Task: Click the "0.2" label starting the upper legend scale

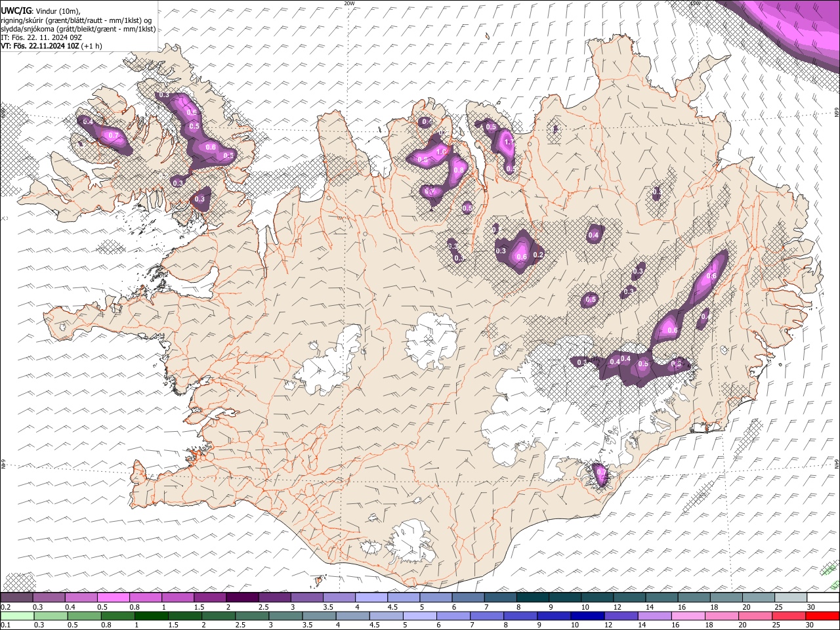Action: pyautogui.click(x=5, y=607)
